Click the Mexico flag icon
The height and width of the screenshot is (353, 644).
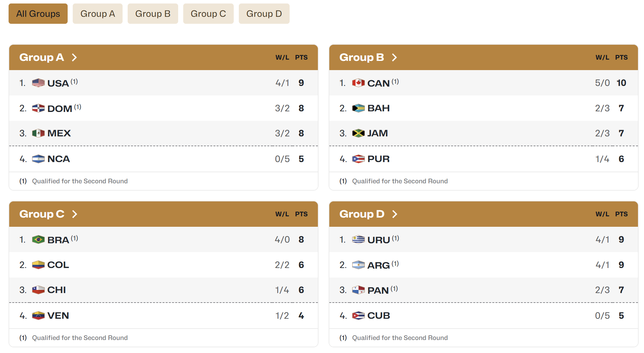pyautogui.click(x=38, y=133)
